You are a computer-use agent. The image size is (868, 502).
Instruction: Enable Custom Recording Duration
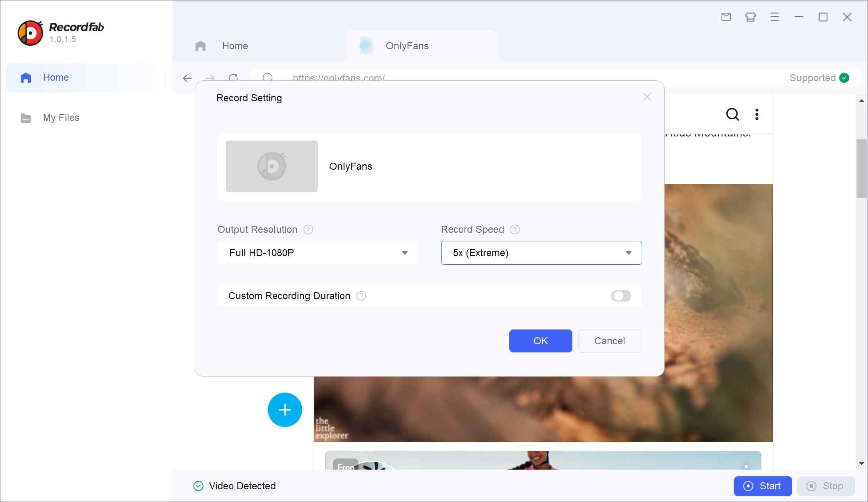[620, 295]
